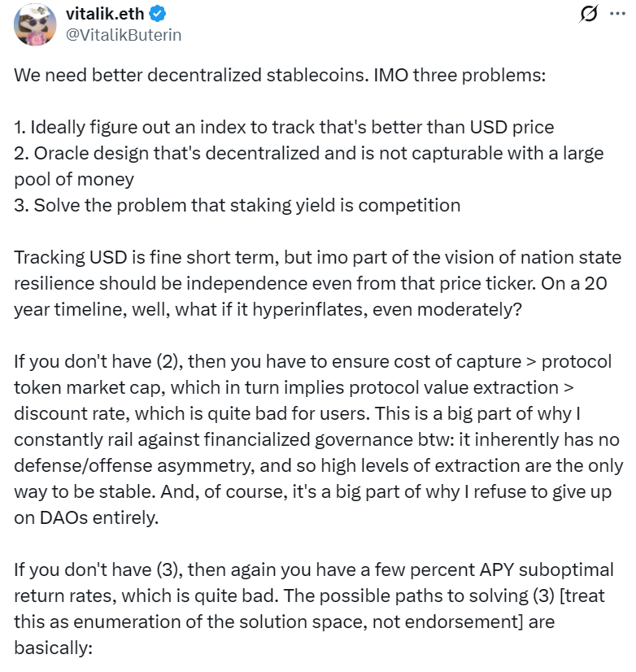Viewport: 636px width, 672px height.
Task: Click list item 3 about staking yield
Action: 237,205
